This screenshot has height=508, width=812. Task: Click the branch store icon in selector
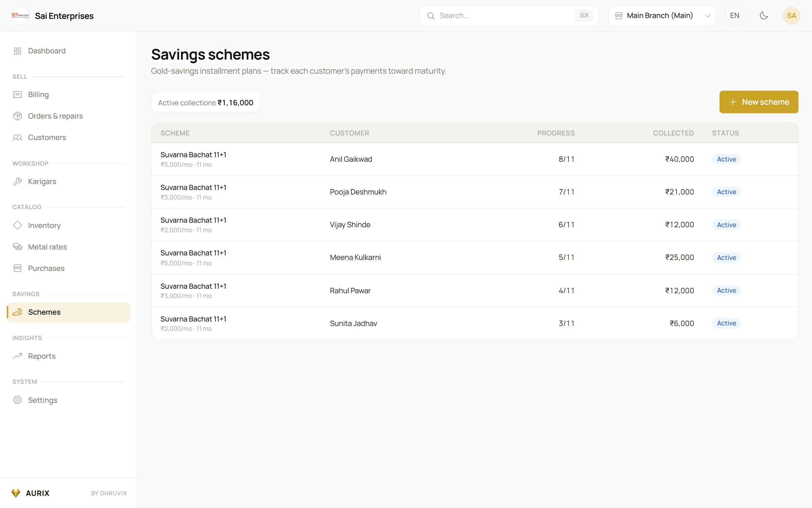[619, 16]
